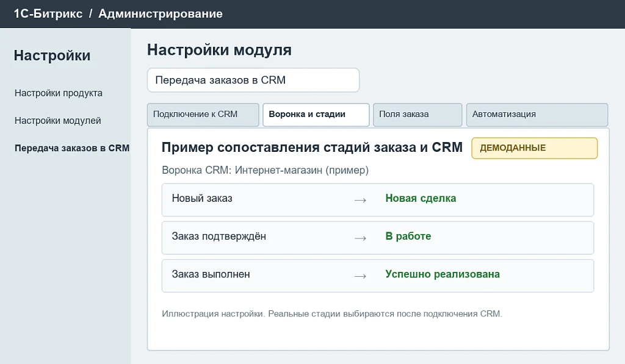Select the Новый заказ mapping row
Image resolution: width=625 pixels, height=364 pixels.
pyautogui.click(x=377, y=200)
